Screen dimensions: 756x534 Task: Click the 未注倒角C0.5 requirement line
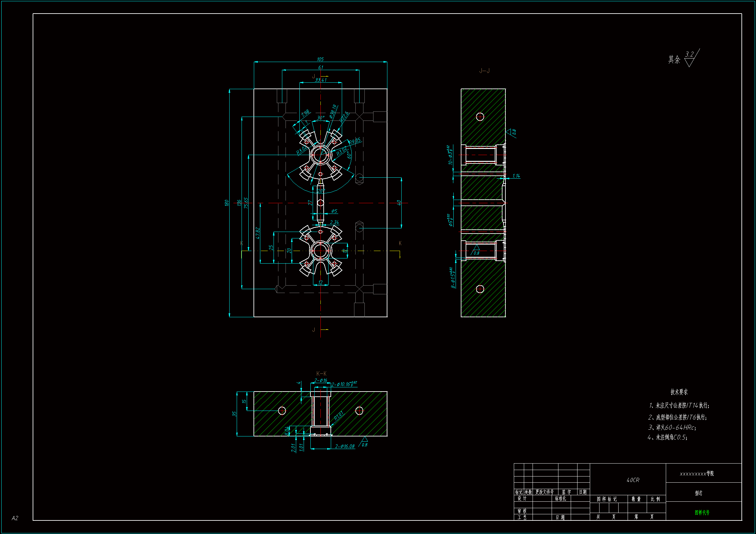pyautogui.click(x=667, y=437)
